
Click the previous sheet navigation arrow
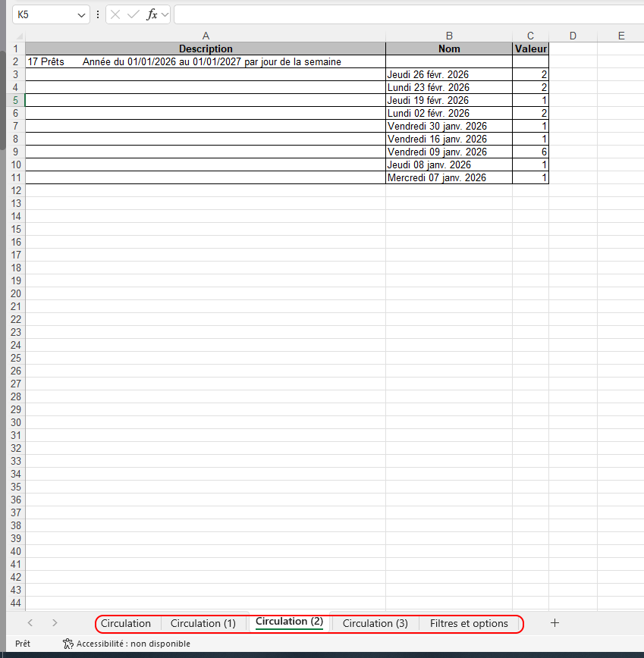pos(30,623)
